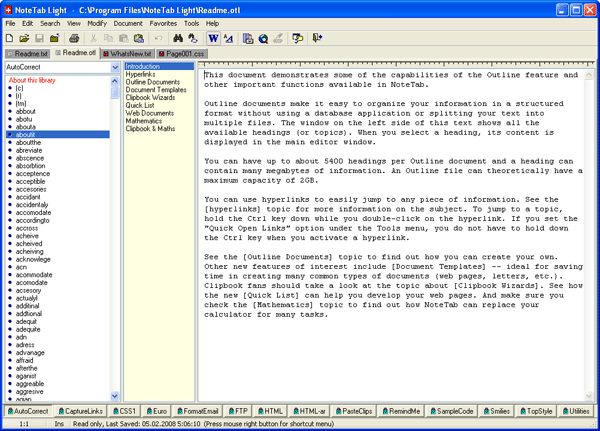Viewport: 600px width, 431px height.
Task: Expand the AutoCorrect library dropdown
Action: coord(115,67)
